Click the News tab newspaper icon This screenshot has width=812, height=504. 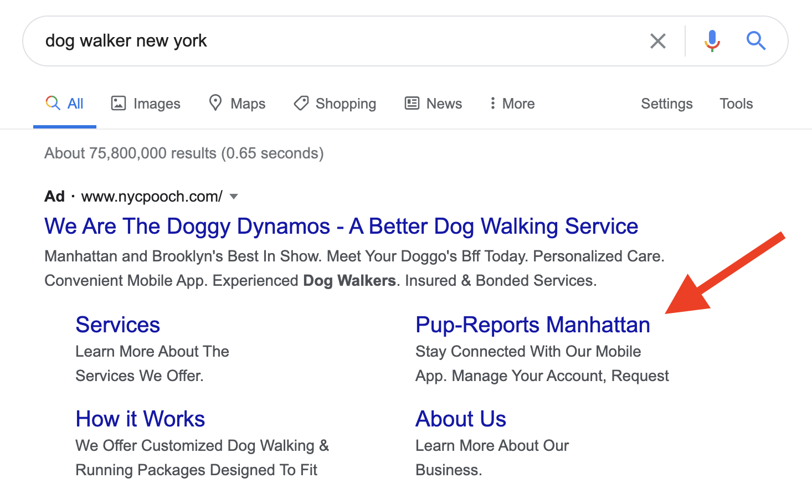[412, 103]
